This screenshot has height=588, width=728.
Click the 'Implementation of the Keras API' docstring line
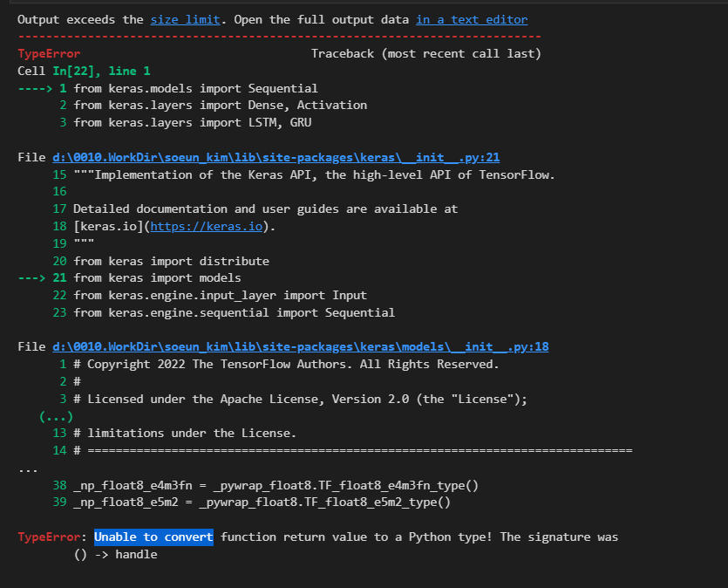pyautogui.click(x=315, y=174)
